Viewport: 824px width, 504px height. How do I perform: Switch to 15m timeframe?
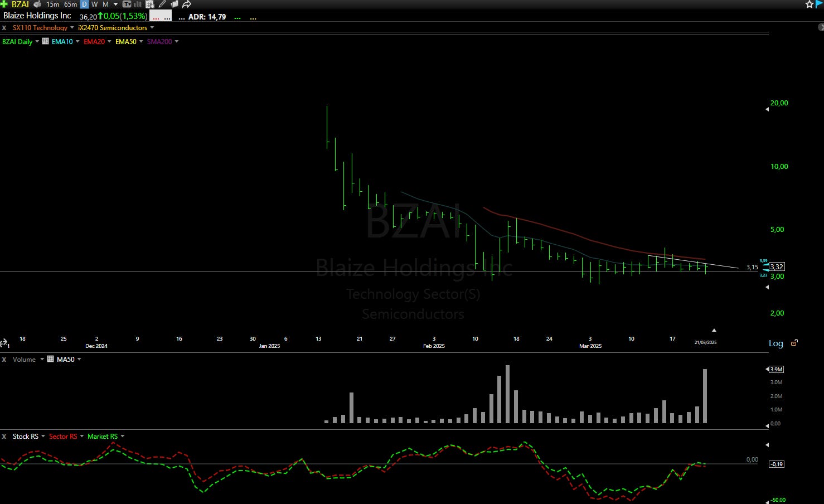tap(53, 4)
